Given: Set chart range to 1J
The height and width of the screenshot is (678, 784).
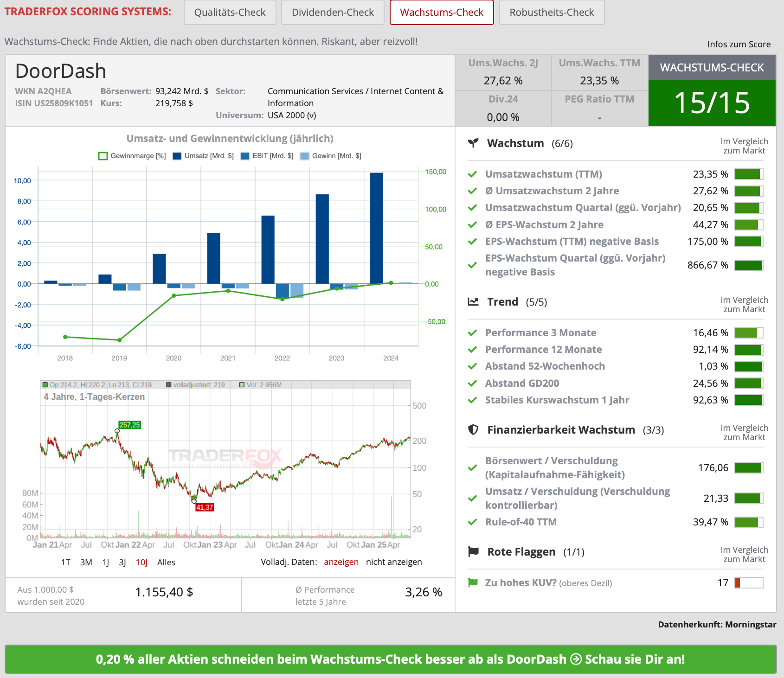Looking at the screenshot, I should click(106, 562).
